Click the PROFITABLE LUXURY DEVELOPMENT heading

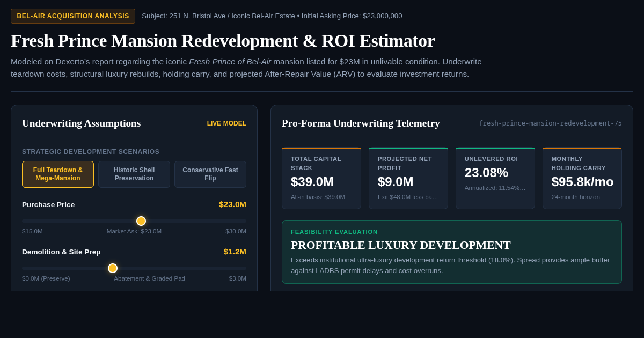(x=401, y=245)
